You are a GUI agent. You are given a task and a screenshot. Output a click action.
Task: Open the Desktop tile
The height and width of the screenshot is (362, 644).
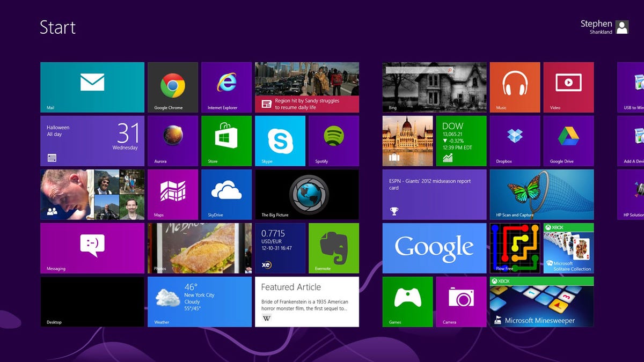click(92, 302)
